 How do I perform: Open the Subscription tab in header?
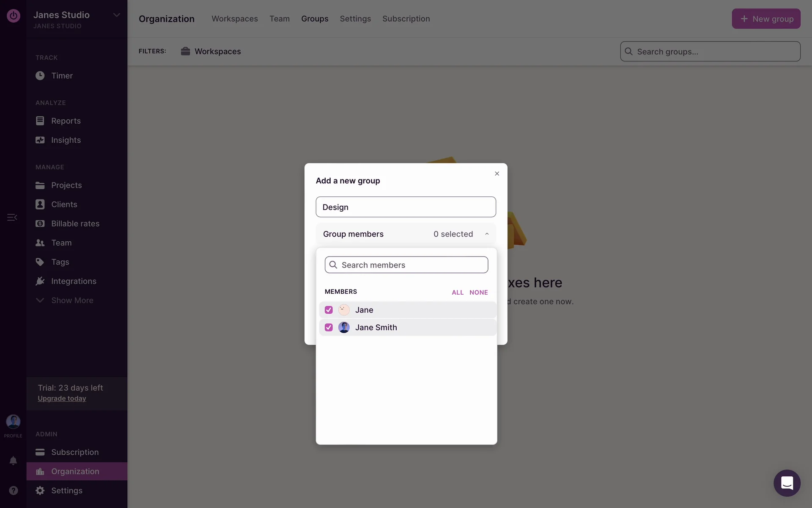(406, 19)
